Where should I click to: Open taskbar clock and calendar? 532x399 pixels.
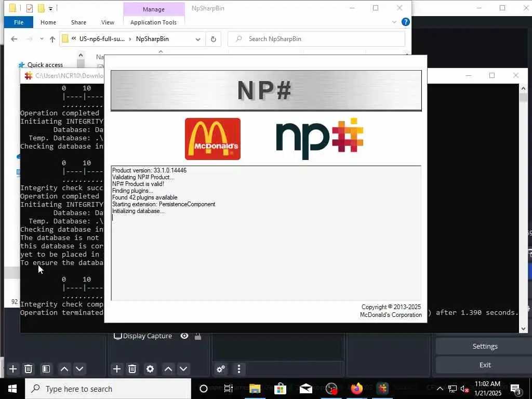tap(487, 389)
